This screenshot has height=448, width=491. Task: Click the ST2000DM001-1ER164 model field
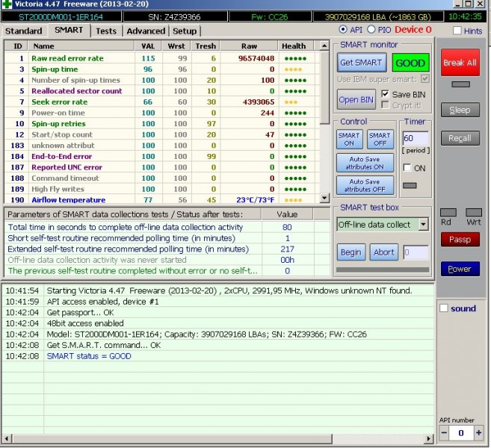pos(61,16)
